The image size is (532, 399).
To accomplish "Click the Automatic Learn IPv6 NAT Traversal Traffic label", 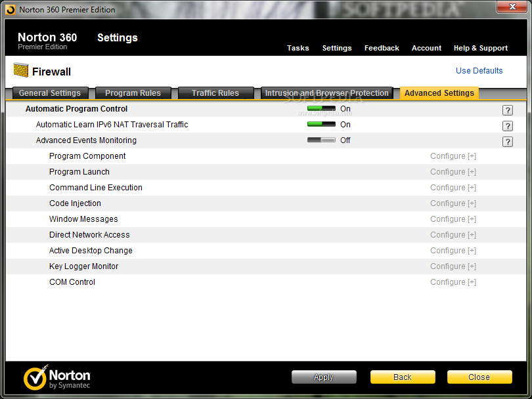I will (x=112, y=125).
